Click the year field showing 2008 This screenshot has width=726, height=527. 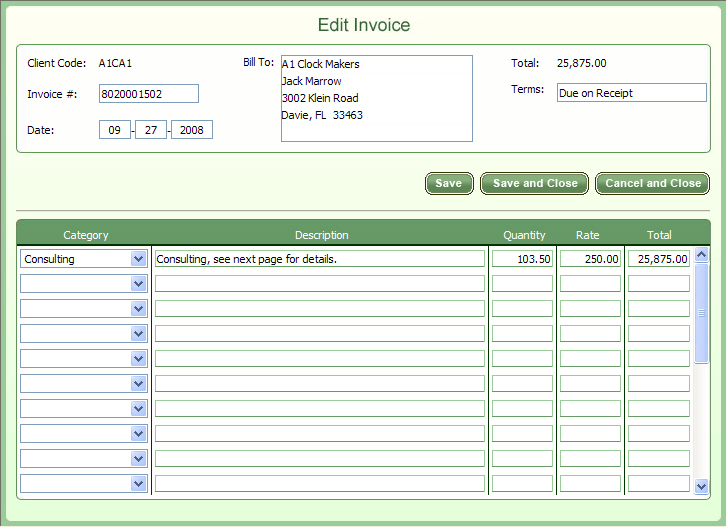click(192, 130)
